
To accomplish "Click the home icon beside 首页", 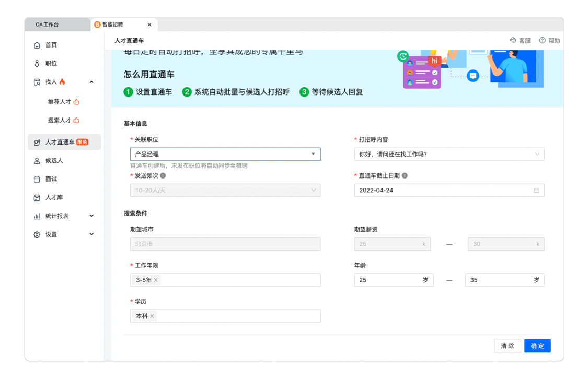I will tap(37, 45).
